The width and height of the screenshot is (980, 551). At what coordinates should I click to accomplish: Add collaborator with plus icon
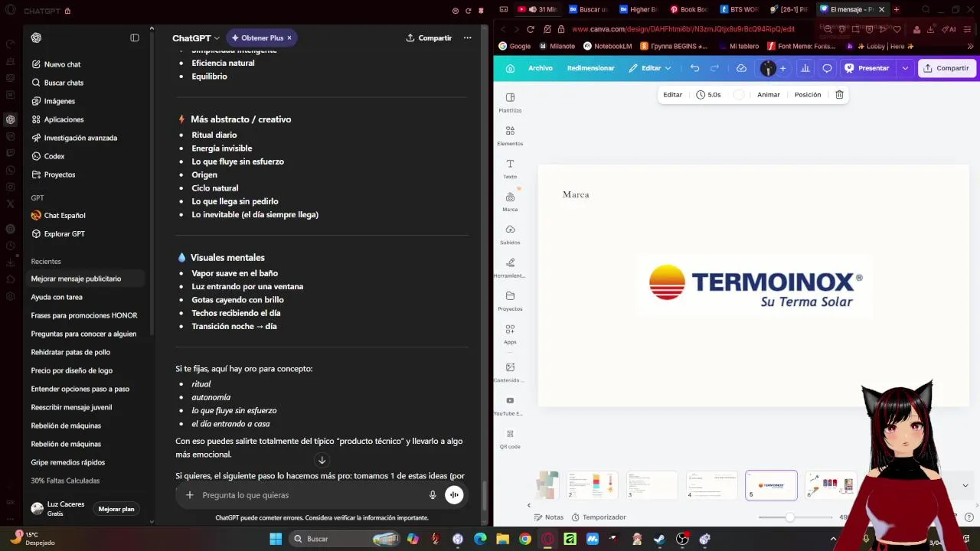782,68
